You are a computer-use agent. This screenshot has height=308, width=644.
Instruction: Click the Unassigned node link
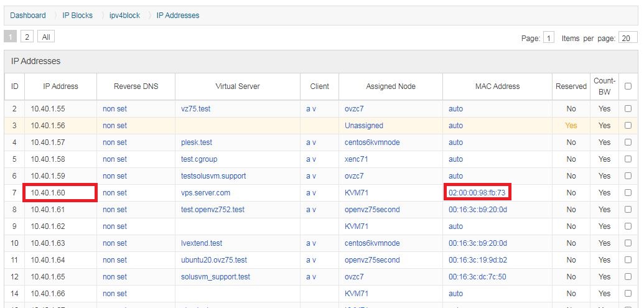[x=364, y=126]
